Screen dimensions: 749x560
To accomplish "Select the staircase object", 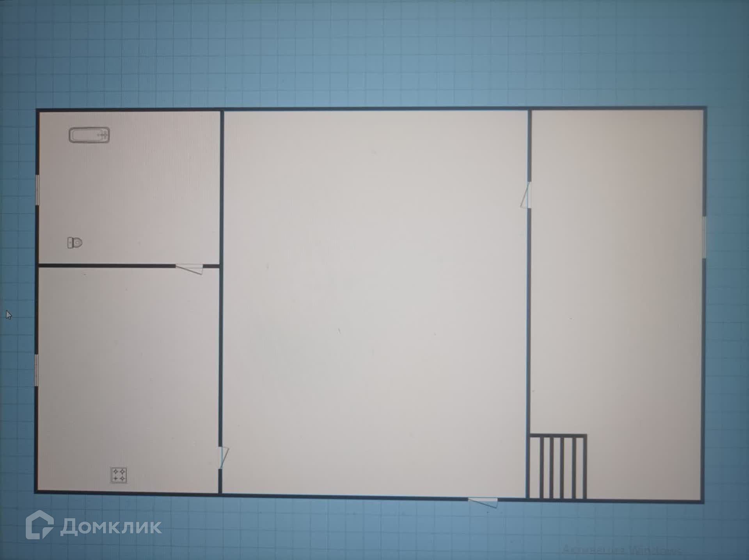I will click(x=557, y=467).
